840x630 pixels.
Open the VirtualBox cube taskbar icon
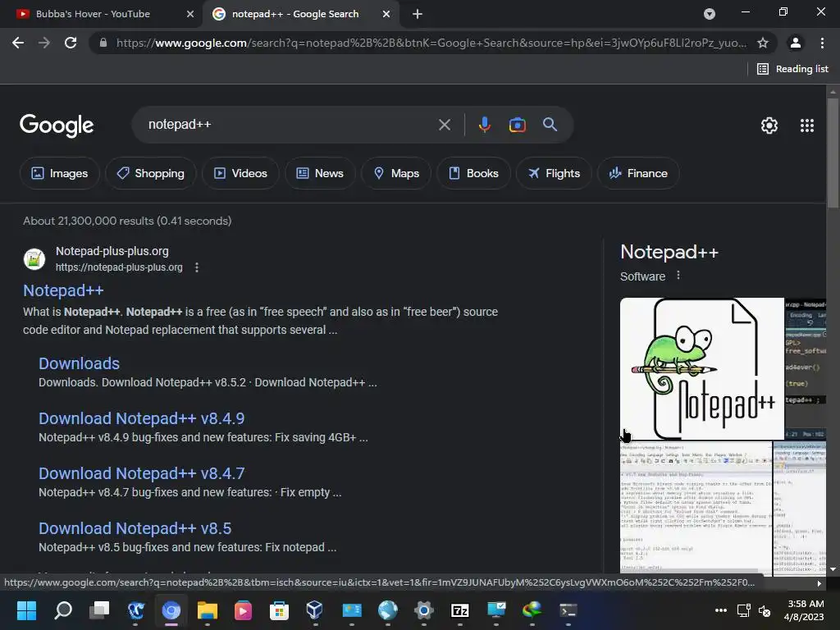tap(315, 610)
